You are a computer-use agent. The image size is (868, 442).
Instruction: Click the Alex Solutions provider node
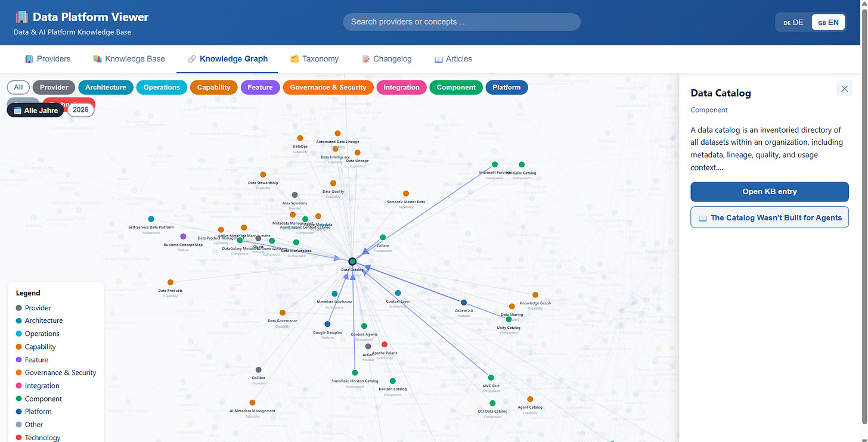tap(294, 195)
